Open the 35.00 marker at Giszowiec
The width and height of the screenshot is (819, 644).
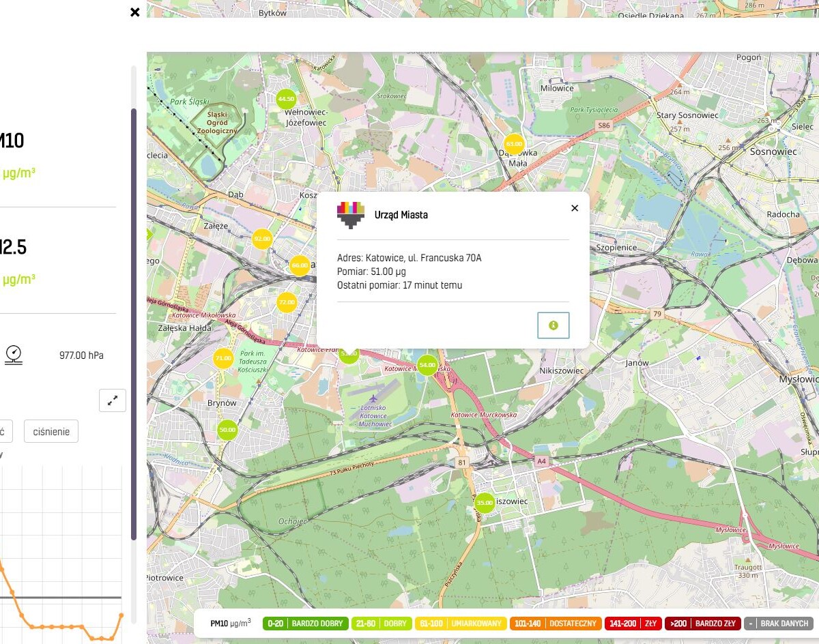[485, 503]
